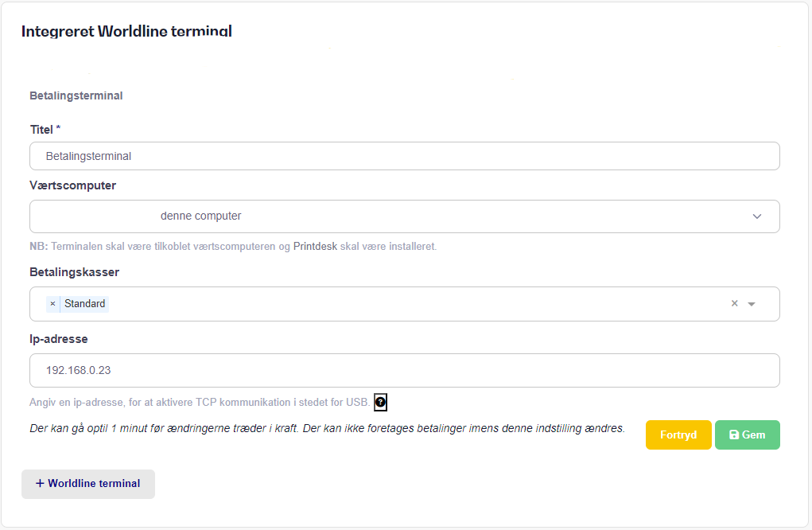Clear all Betalingskasser selections
The width and height of the screenshot is (812, 530).
pyautogui.click(x=734, y=304)
